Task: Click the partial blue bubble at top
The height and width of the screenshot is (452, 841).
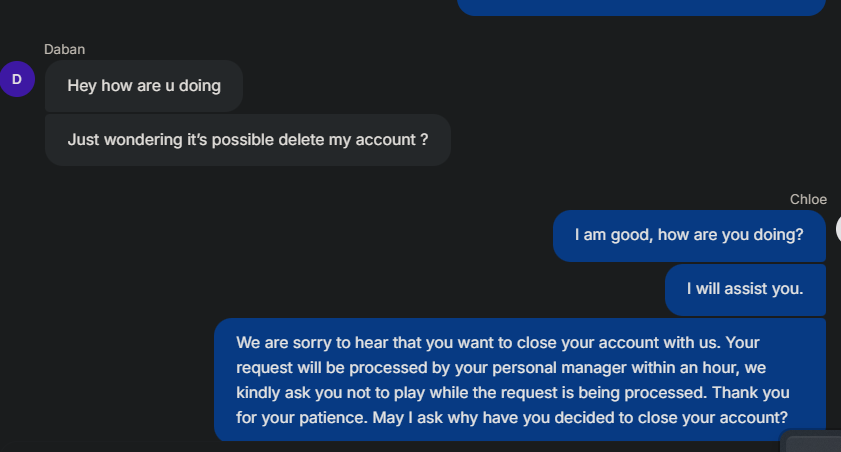Action: 640,7
